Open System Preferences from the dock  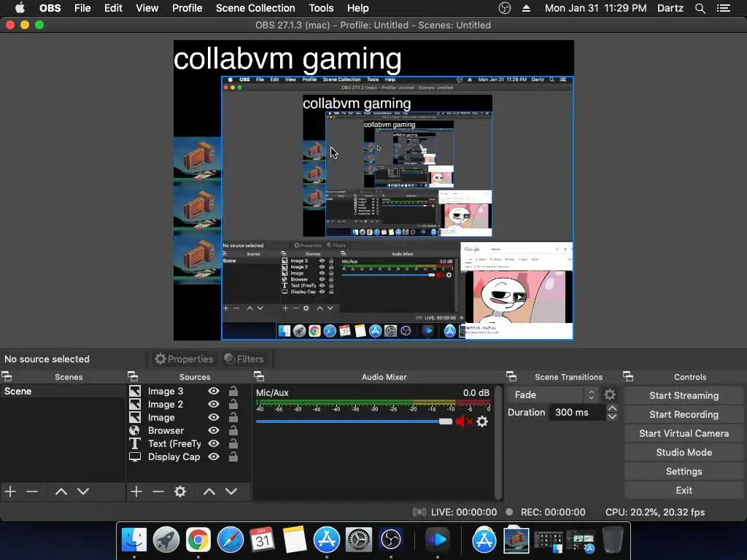[358, 540]
